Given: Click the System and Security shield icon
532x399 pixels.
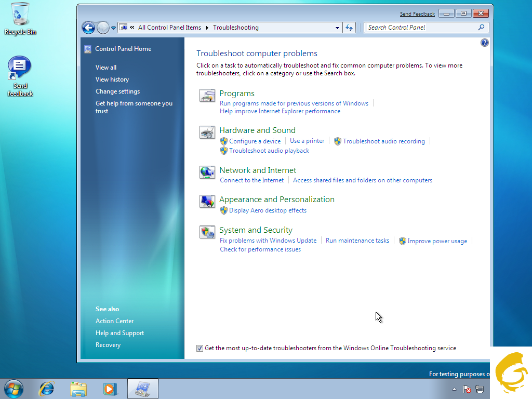Looking at the screenshot, I should pyautogui.click(x=207, y=232).
